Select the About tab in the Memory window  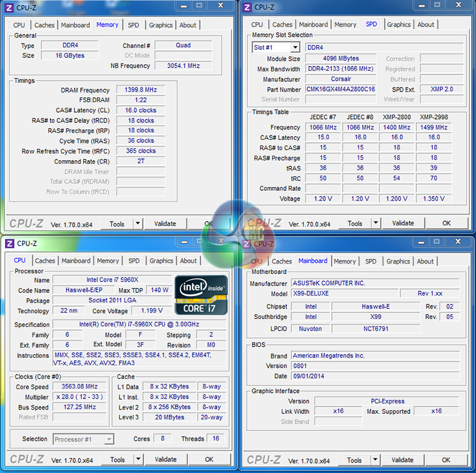pos(188,25)
